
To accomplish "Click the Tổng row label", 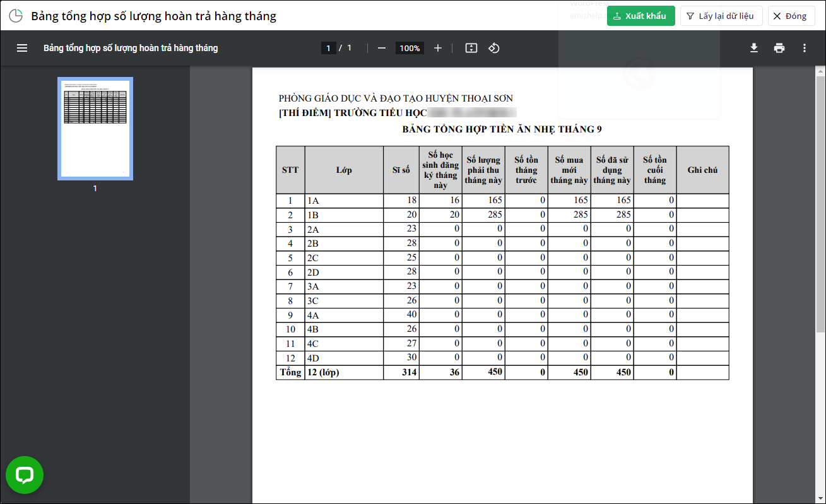I will coord(290,372).
